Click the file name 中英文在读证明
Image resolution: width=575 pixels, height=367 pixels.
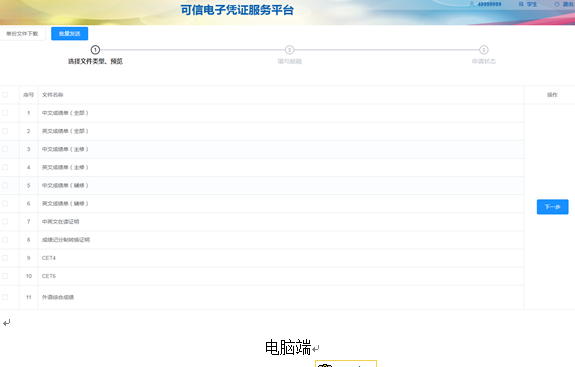(61, 221)
